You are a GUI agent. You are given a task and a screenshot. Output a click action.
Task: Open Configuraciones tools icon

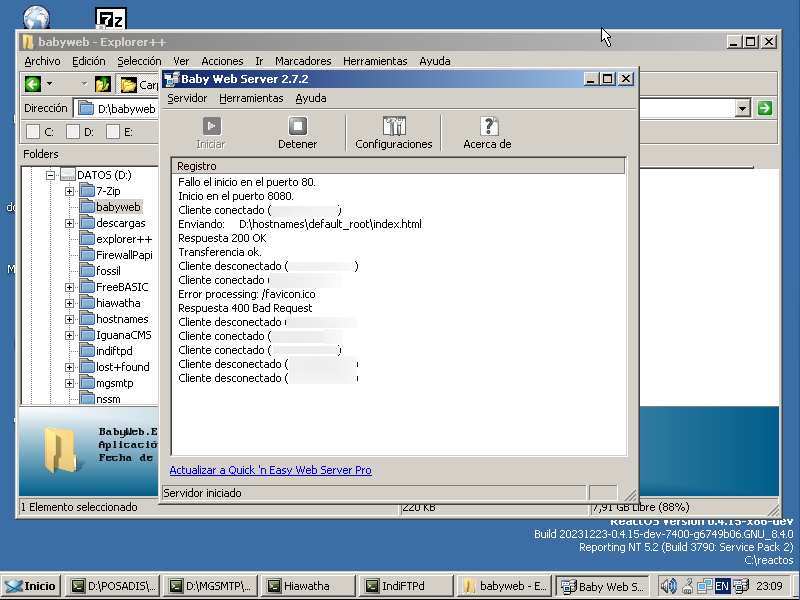[x=394, y=126]
